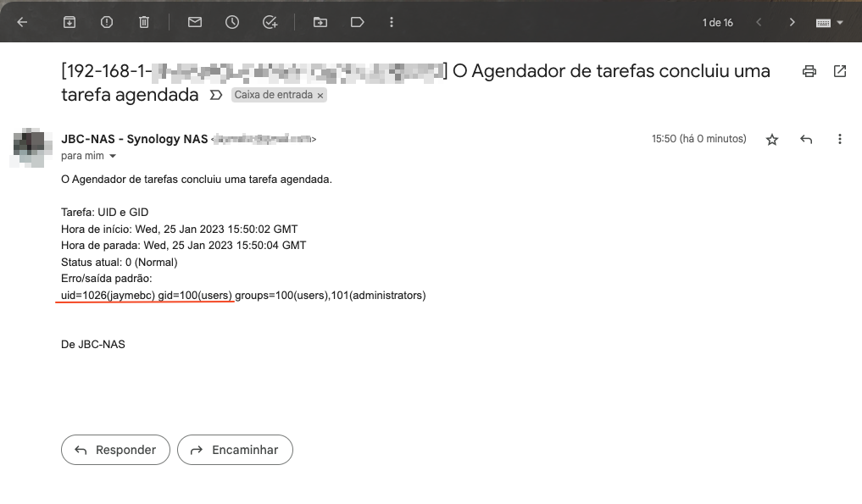Click the Responder button
This screenshot has height=504, width=862.
click(x=115, y=450)
